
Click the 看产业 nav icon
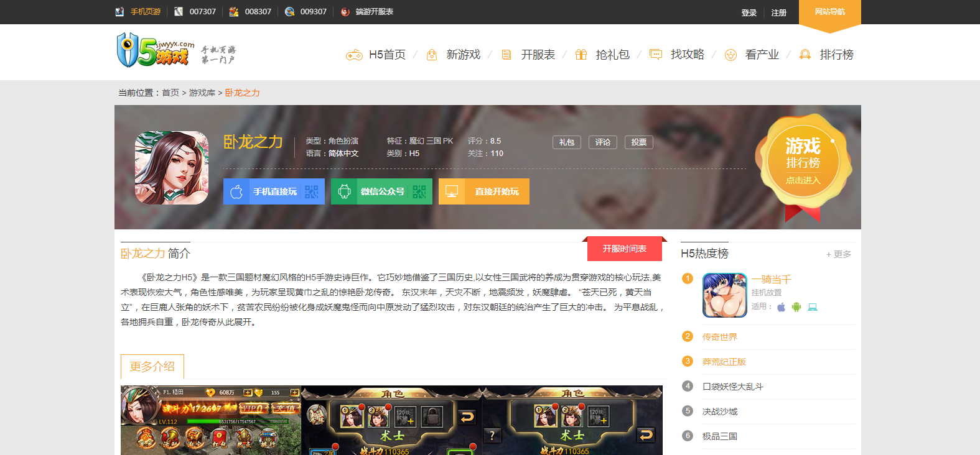(731, 55)
